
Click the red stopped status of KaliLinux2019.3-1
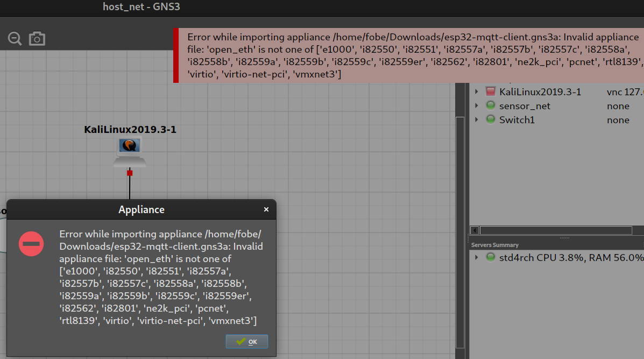[x=490, y=91]
